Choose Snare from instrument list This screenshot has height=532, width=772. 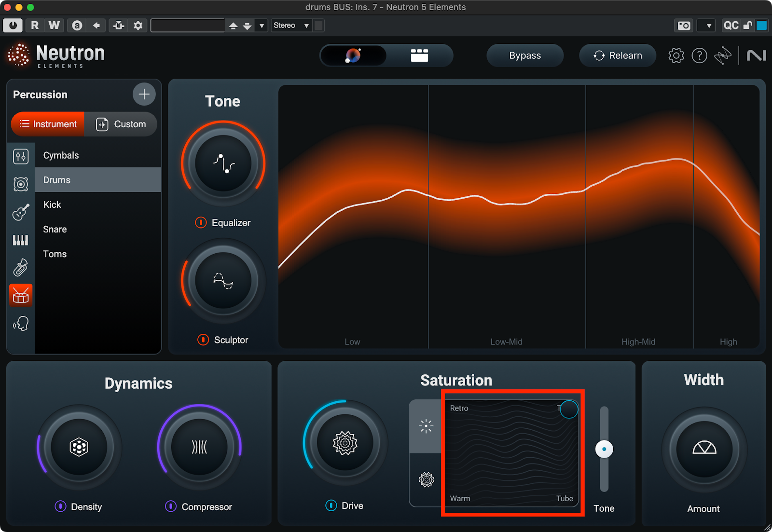point(98,229)
